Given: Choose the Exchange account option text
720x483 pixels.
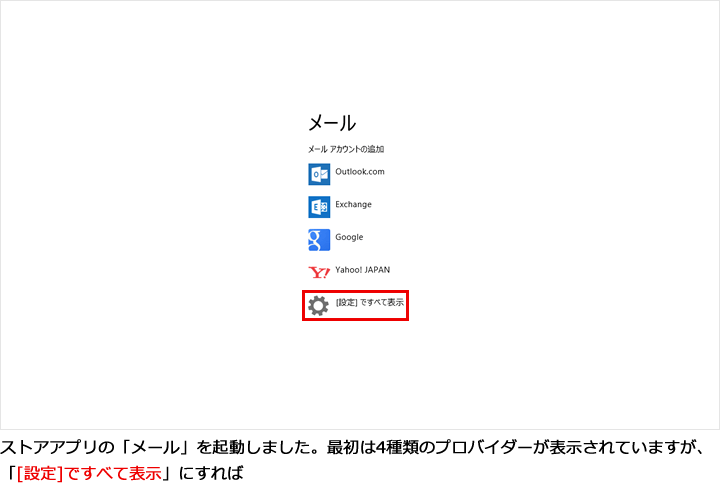Looking at the screenshot, I should tap(353, 204).
